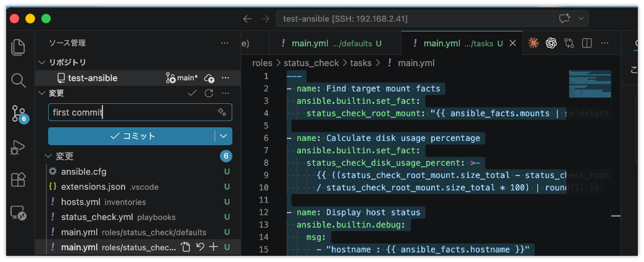Click line number 8 in the gutter
Image resolution: width=644 pixels, height=262 pixels.
tap(265, 163)
